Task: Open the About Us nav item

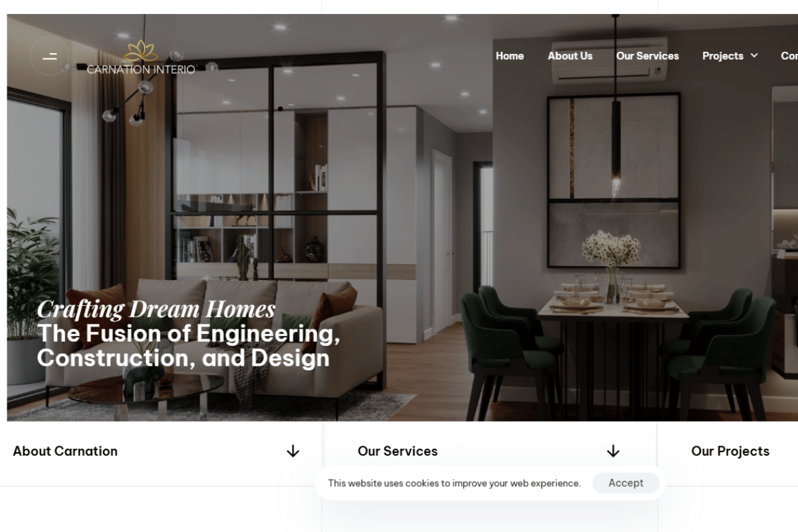Action: tap(570, 56)
